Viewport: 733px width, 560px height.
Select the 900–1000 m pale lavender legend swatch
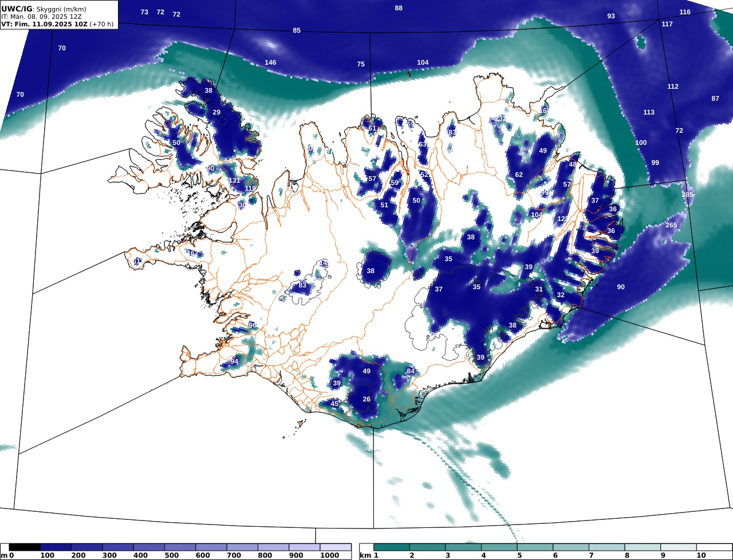304,547
